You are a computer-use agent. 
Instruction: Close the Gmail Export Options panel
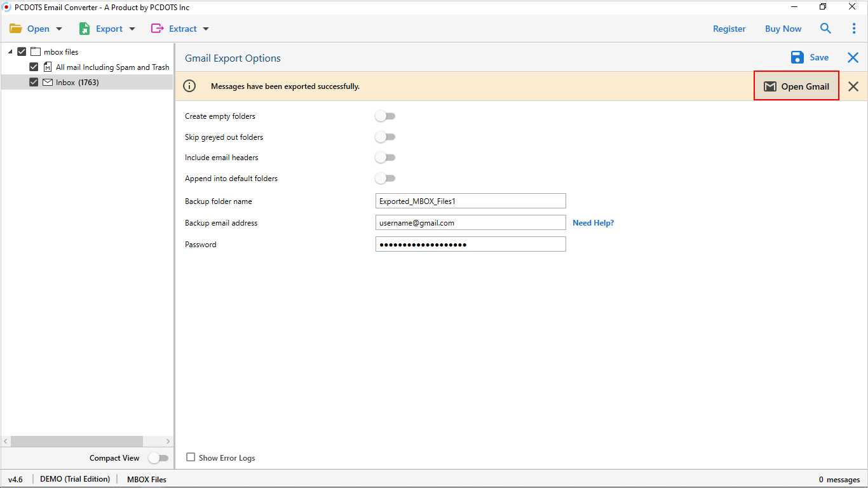853,58
